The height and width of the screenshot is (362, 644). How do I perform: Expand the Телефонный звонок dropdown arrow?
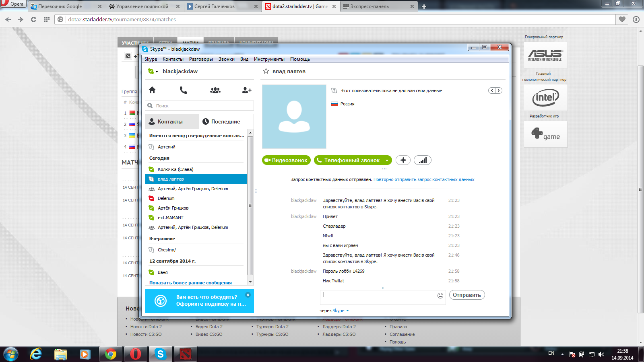(387, 160)
